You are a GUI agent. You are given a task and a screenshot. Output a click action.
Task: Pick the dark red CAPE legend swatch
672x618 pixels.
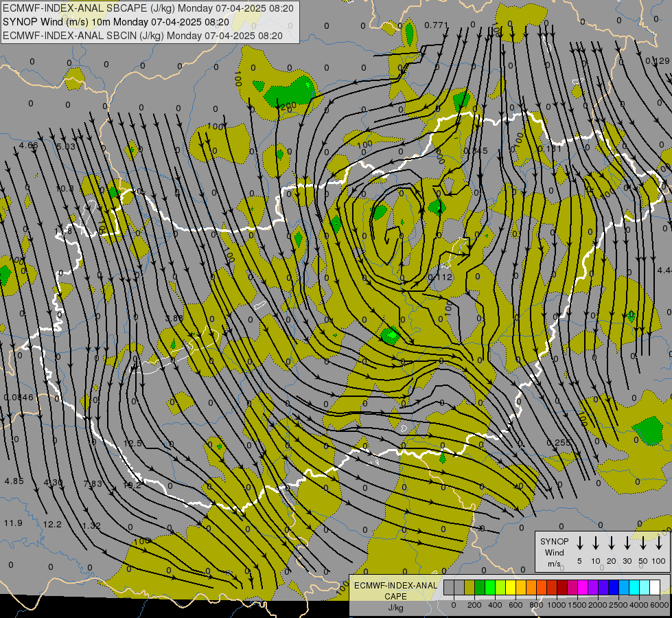562,587
